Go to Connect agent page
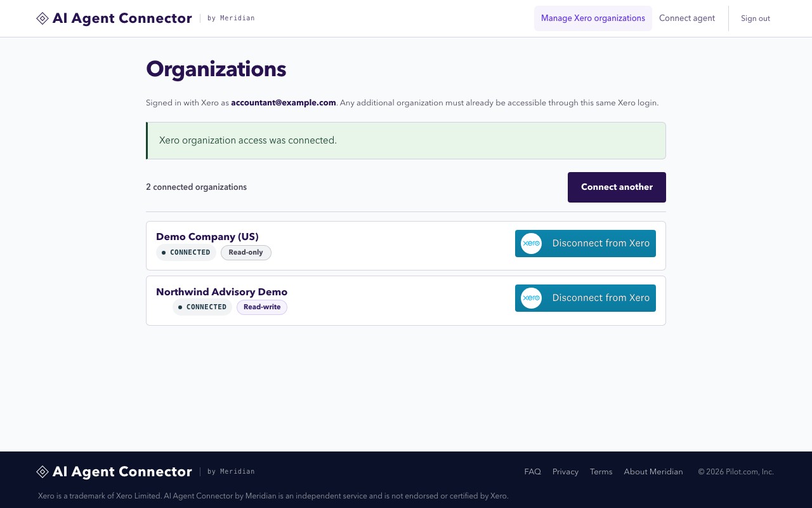812x508 pixels. click(687, 18)
